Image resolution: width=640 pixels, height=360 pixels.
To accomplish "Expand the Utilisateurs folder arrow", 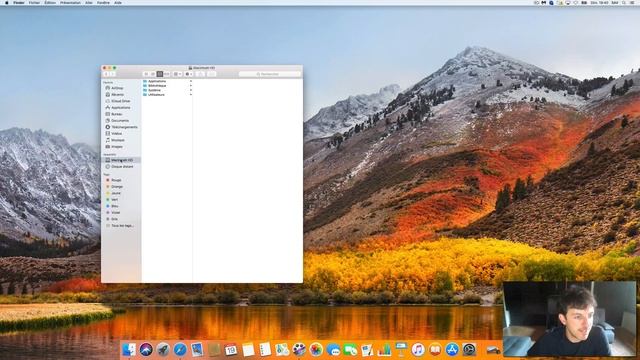I will (x=191, y=95).
